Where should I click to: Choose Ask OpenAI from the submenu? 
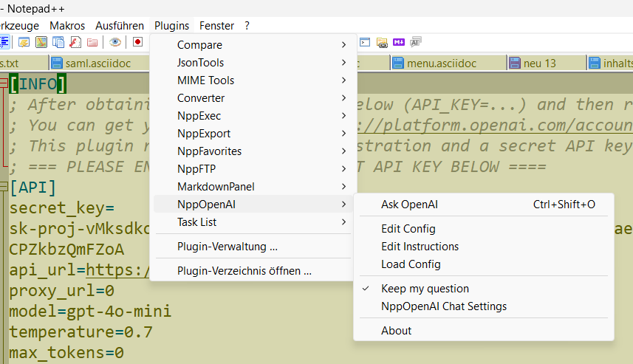pyautogui.click(x=484, y=205)
